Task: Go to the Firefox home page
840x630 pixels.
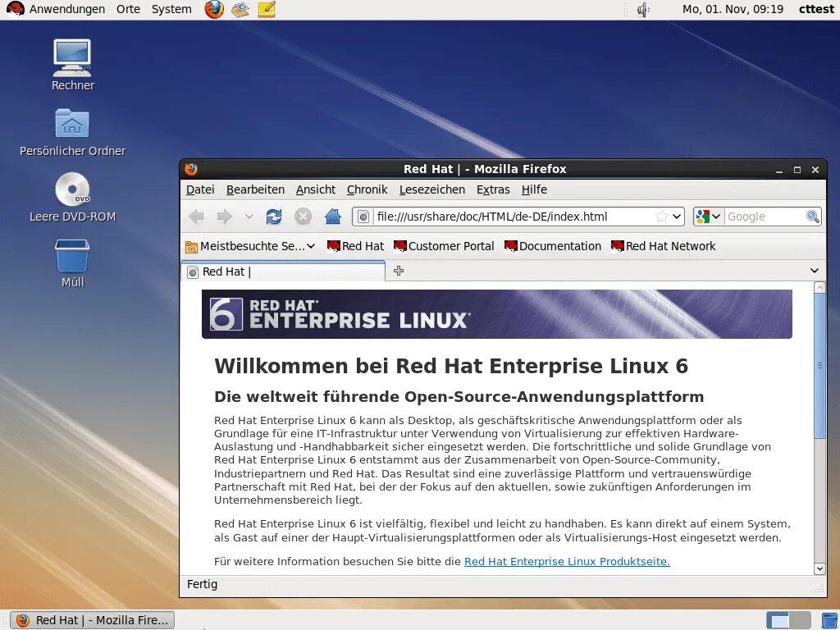Action: [333, 217]
